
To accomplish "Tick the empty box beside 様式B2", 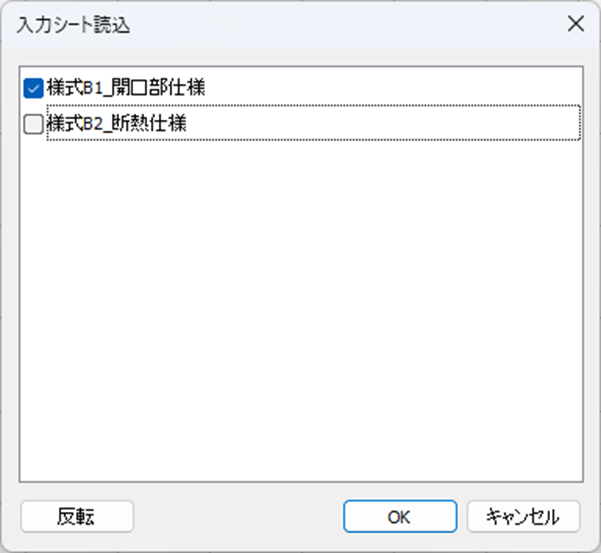I will coord(33,124).
